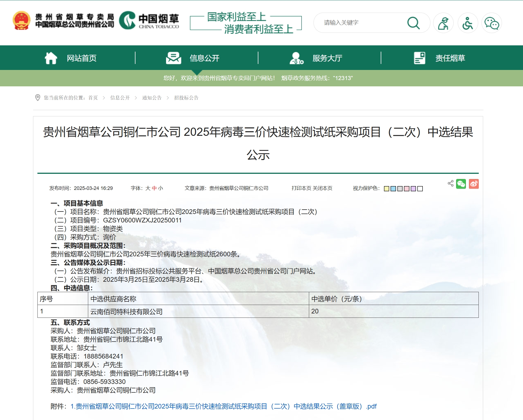
Task: Share the article via WeChat icon
Action: [462, 184]
